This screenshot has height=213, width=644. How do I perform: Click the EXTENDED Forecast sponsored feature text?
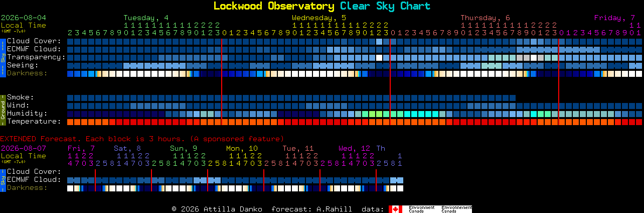142,139
